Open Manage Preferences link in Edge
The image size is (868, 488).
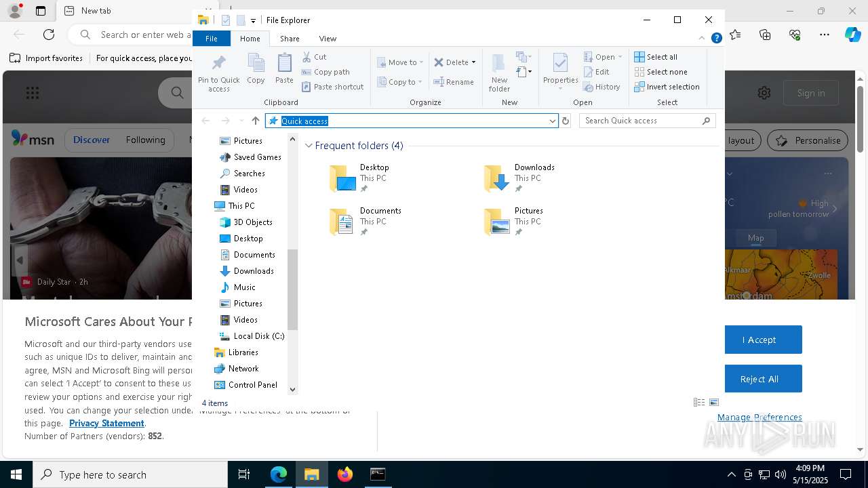(759, 418)
